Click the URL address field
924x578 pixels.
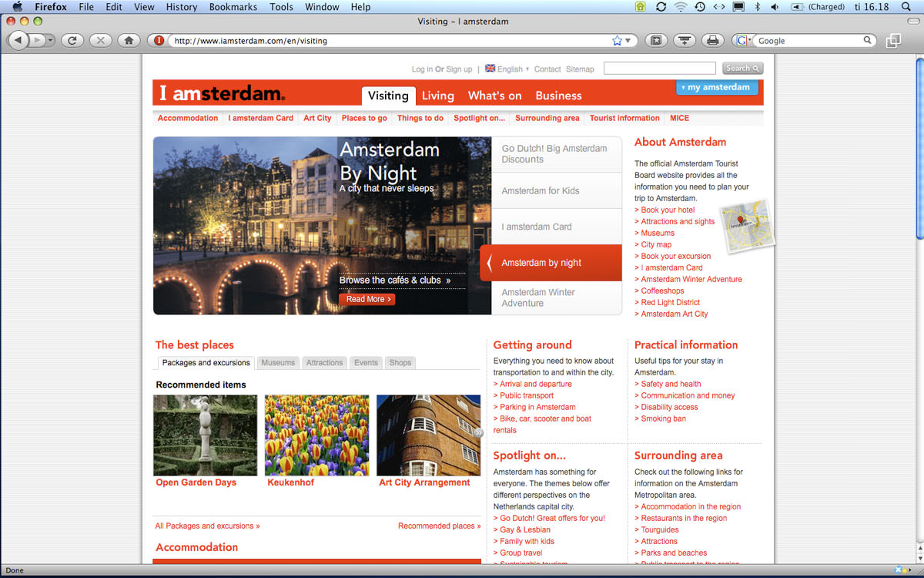[x=390, y=40]
